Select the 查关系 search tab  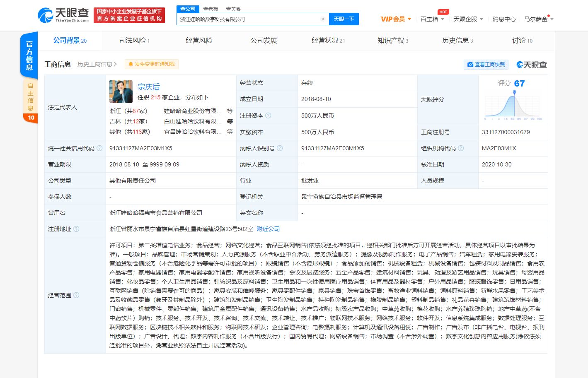coord(233,9)
